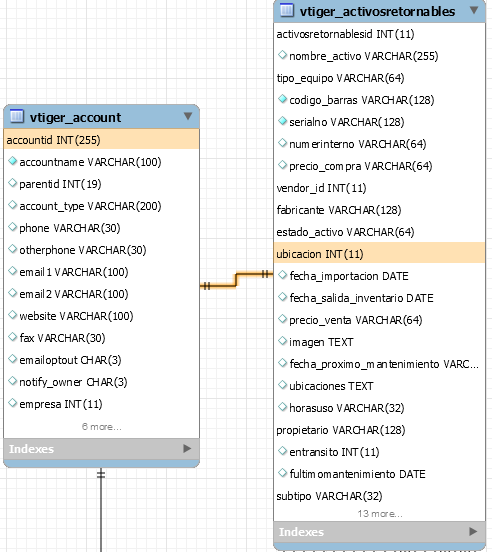Select the entransito INT(11) column

[379, 452]
